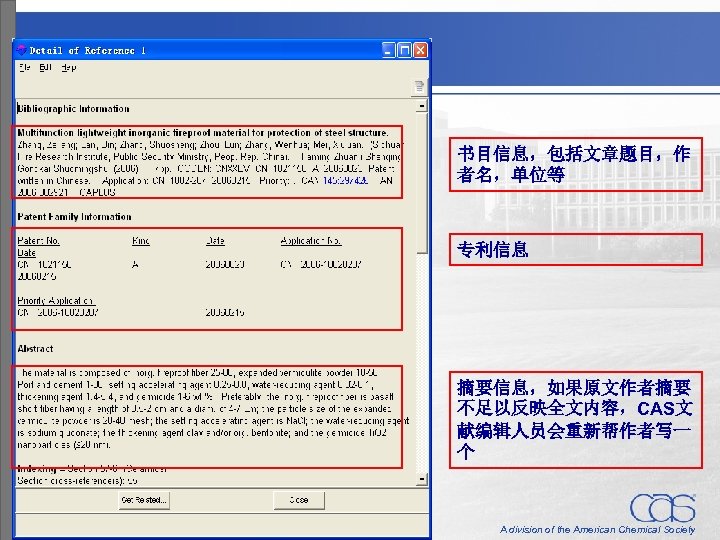Click the Priority Application heading
This screenshot has height=540, width=720.
pos(56,300)
